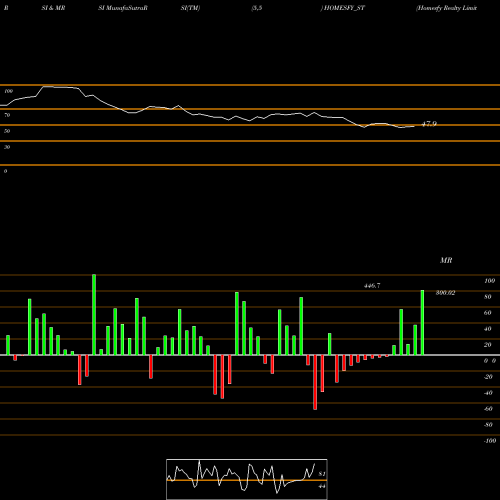Click the longest red MR bar
Image resolution: width=500 pixels, height=500 pixels.
tap(315, 382)
